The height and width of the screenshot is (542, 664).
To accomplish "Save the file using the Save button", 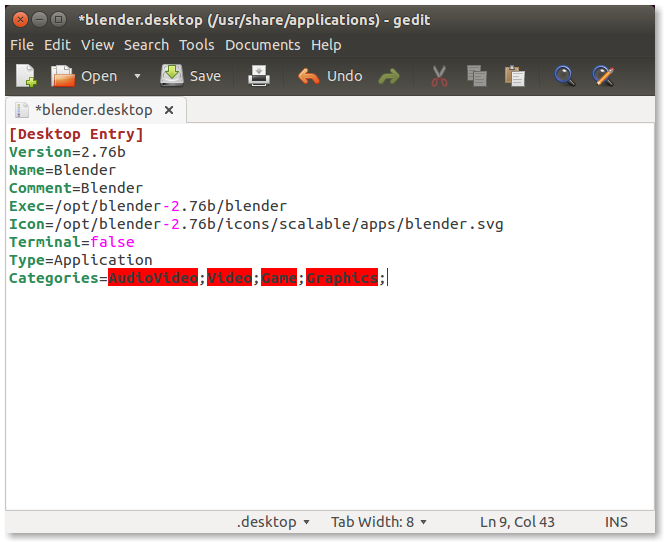I will (191, 76).
